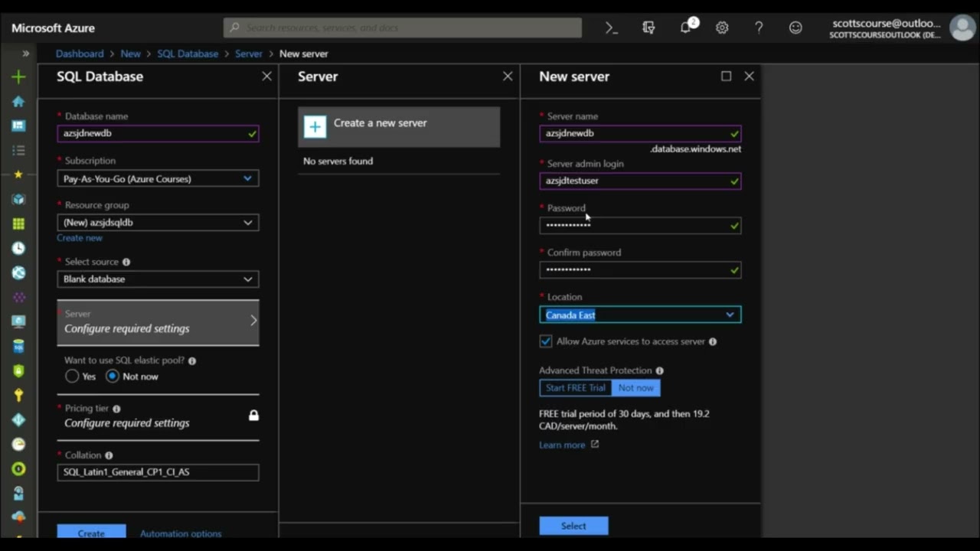Select Not now for SQL elastic pool

(x=113, y=377)
